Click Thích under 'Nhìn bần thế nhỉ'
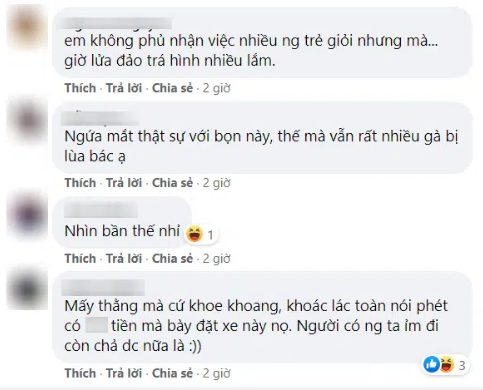 click(x=80, y=258)
